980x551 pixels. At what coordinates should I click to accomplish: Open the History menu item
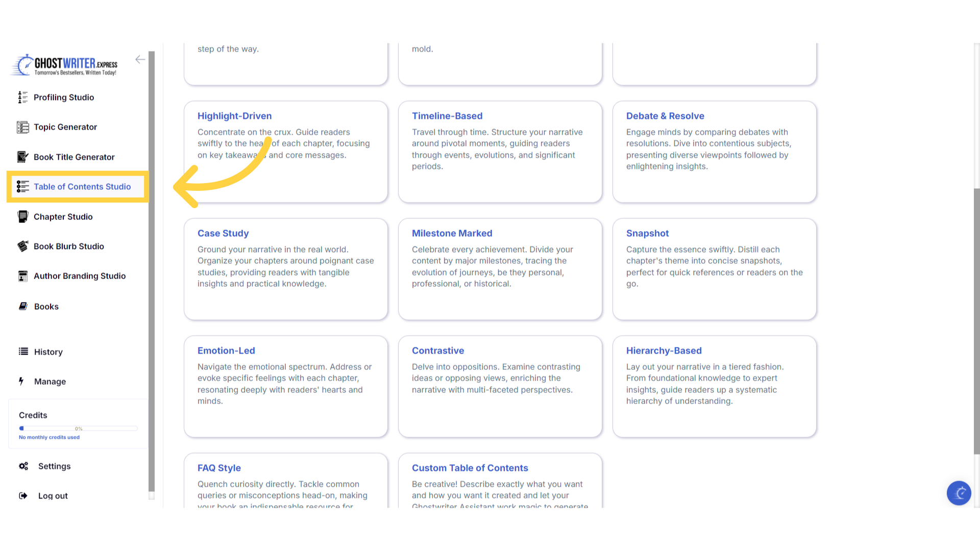pyautogui.click(x=48, y=352)
